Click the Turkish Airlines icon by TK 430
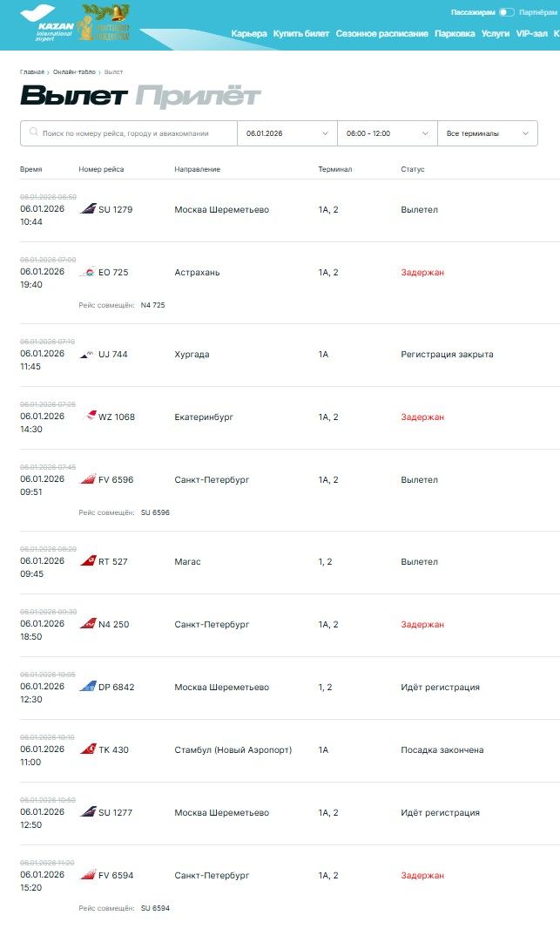Screen dimensions: 560x929 tap(88, 749)
